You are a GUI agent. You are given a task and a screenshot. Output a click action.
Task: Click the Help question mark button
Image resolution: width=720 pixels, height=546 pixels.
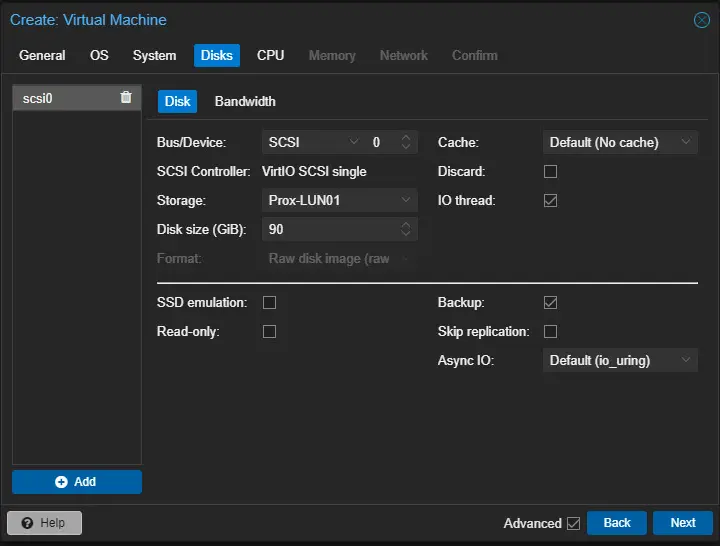[45, 523]
